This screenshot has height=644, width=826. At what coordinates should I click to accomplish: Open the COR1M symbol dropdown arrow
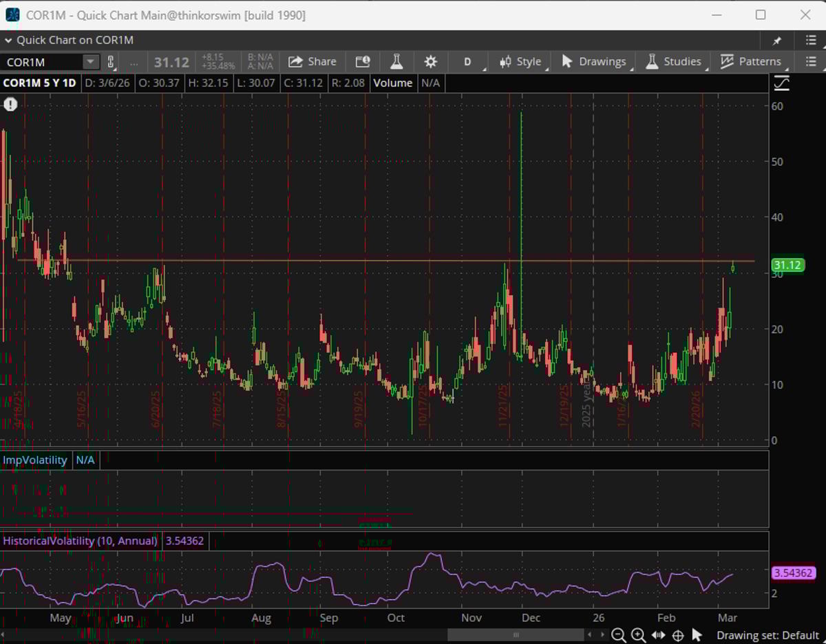coord(90,61)
